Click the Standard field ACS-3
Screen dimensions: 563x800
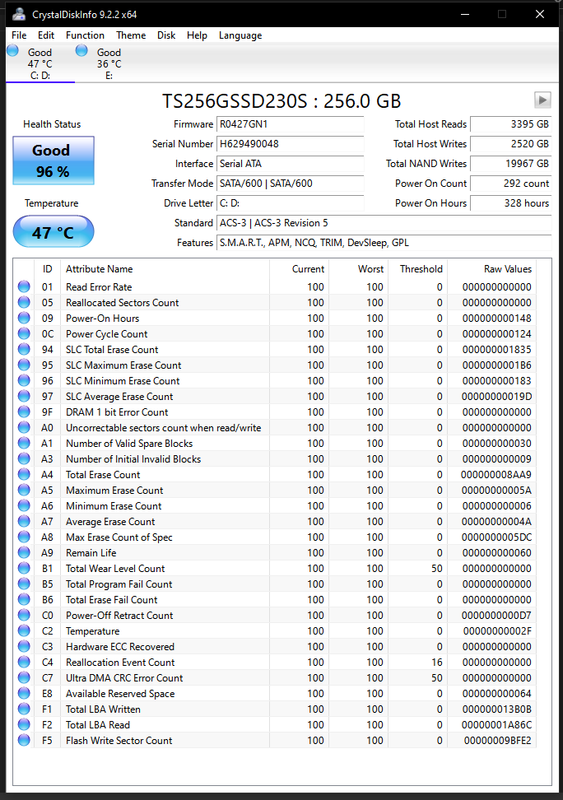pyautogui.click(x=384, y=223)
